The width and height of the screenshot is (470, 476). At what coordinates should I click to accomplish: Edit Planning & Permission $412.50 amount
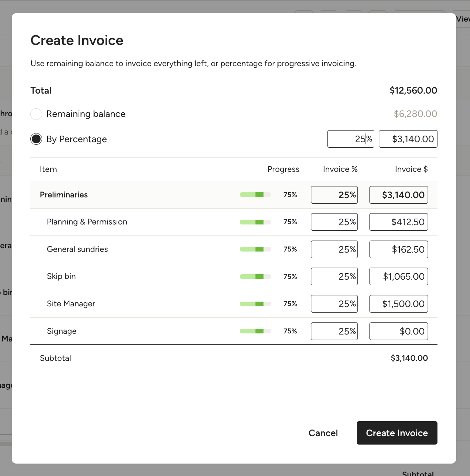pyautogui.click(x=398, y=222)
